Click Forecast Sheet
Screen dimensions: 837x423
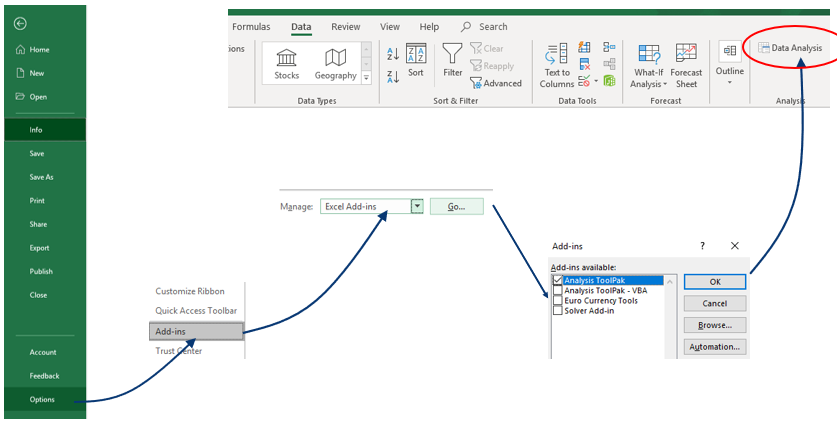(x=686, y=66)
